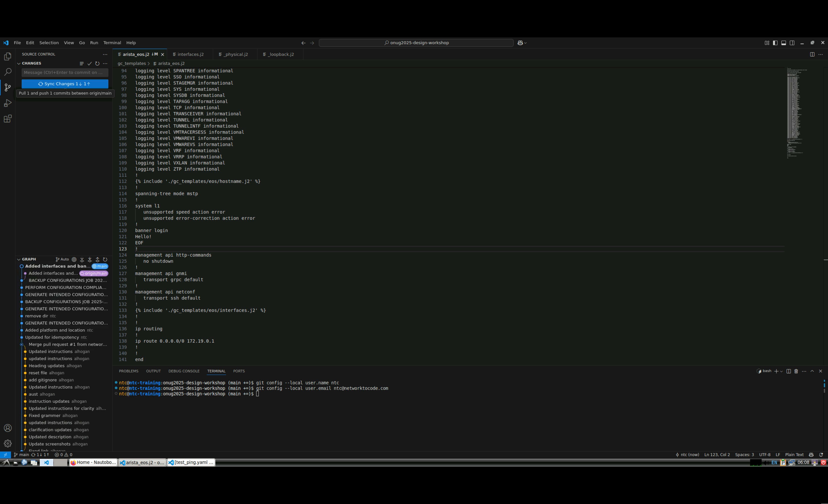Open Run and Debug view

[7, 103]
